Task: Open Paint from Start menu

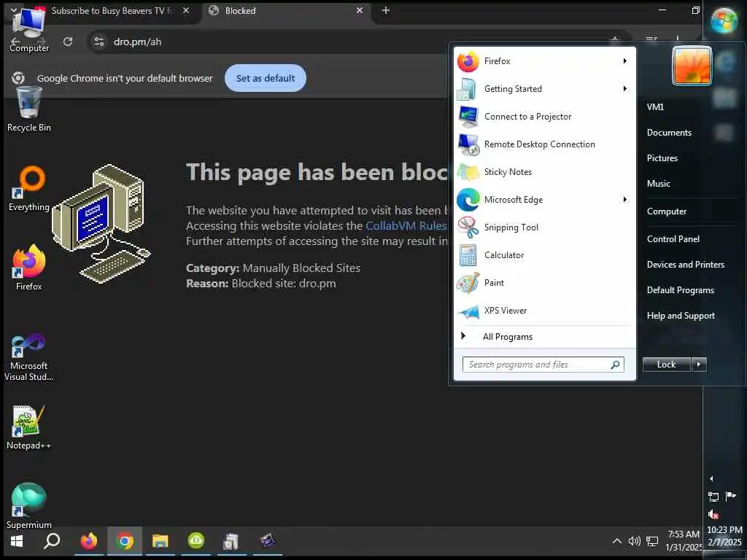Action: tap(544, 283)
